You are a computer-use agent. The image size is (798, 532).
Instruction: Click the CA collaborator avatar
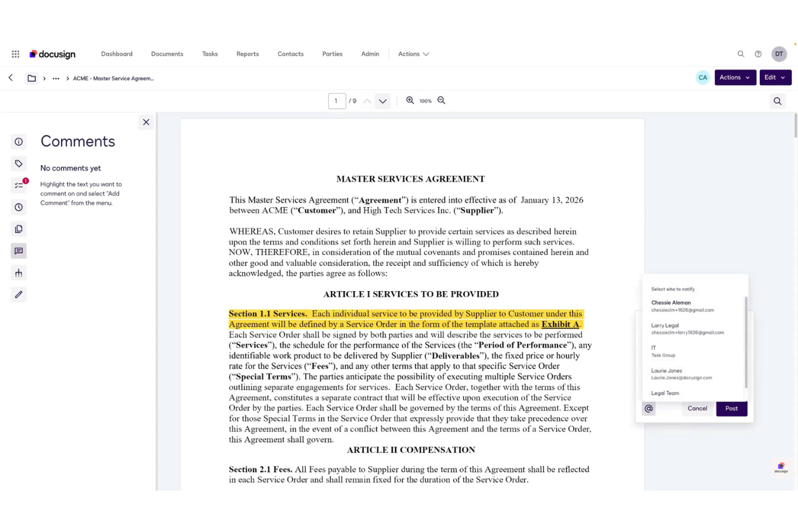703,78
